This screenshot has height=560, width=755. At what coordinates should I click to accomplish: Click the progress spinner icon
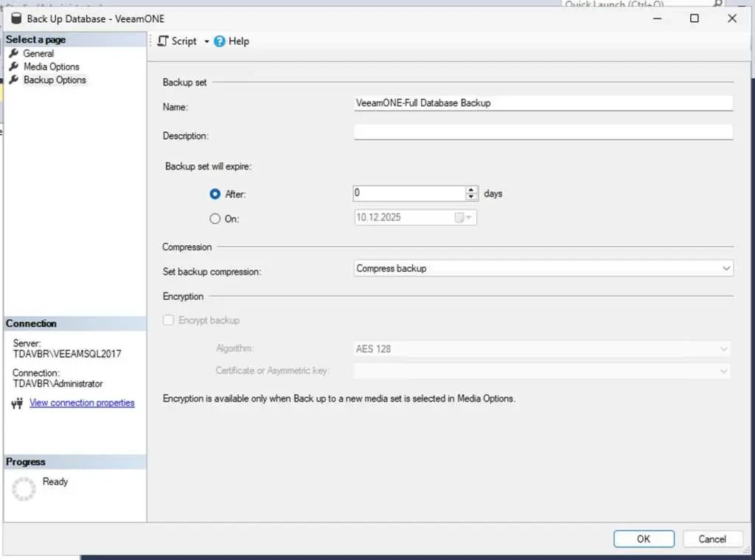tap(24, 489)
